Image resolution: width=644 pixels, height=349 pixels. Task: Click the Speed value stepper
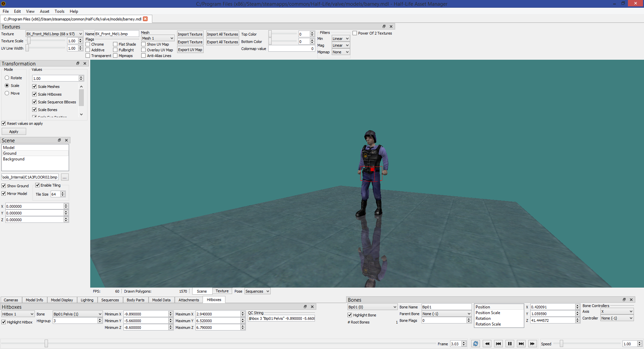pyautogui.click(x=639, y=344)
